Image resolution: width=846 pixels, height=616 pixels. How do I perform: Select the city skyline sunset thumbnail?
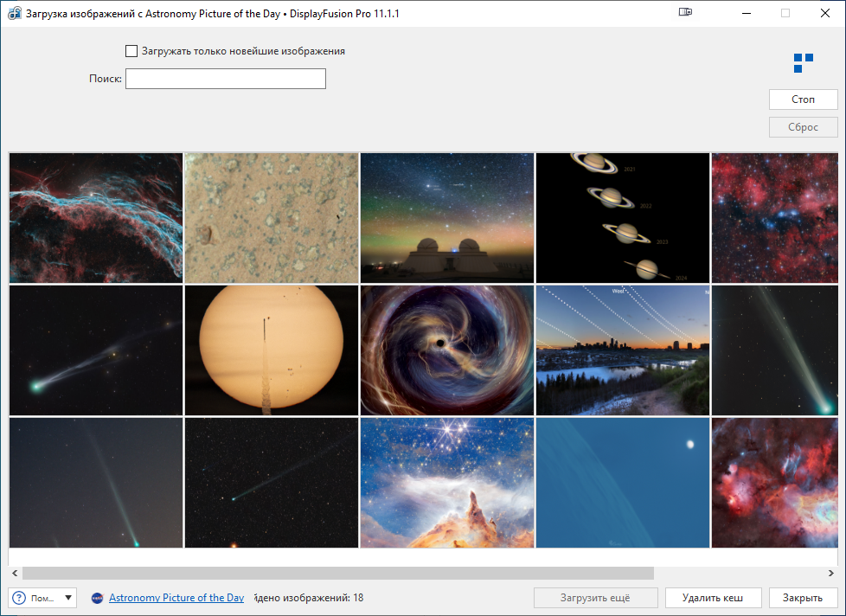[622, 350]
